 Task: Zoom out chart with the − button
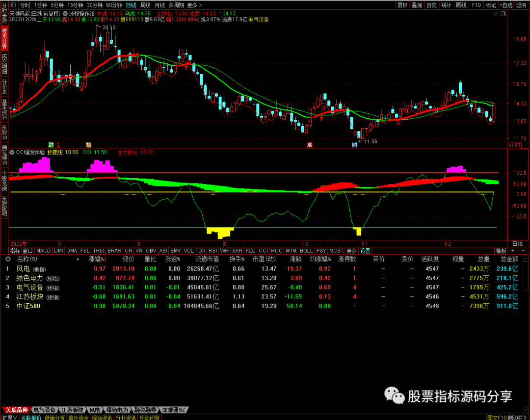pos(523,251)
